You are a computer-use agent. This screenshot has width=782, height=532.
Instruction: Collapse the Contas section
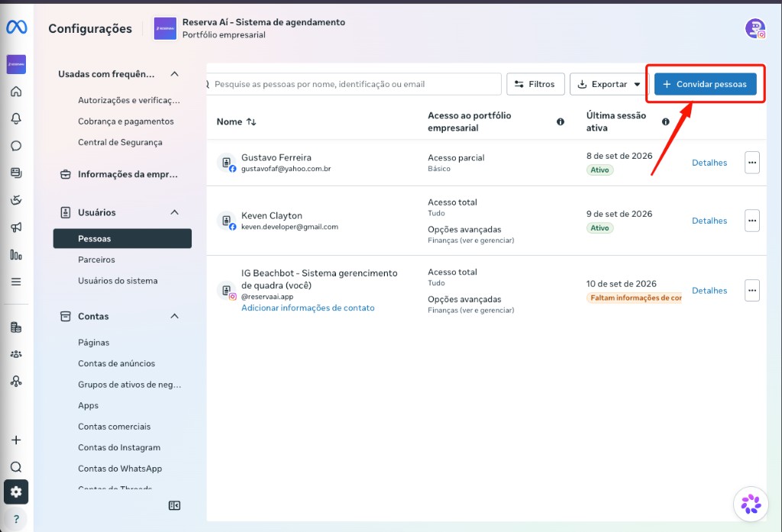pyautogui.click(x=175, y=316)
